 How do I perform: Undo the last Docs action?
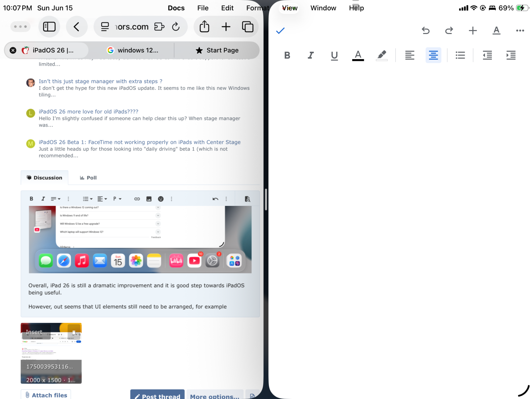point(426,31)
